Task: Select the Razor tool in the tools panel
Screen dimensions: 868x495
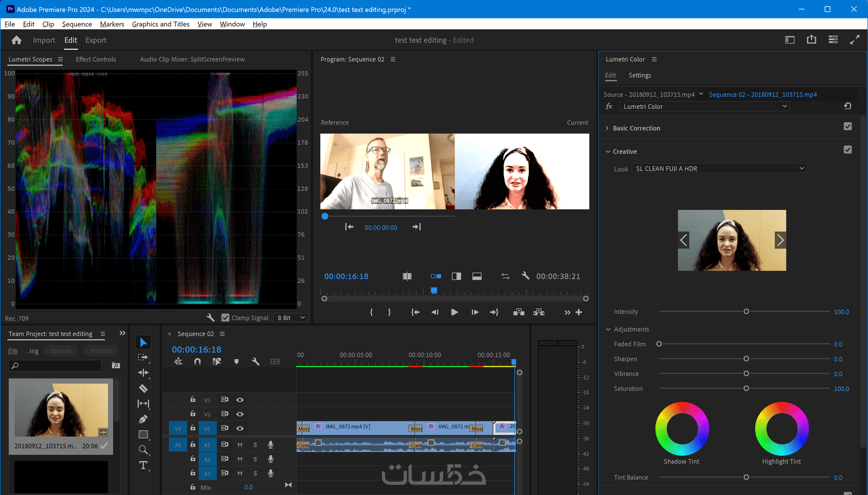Action: coord(143,388)
